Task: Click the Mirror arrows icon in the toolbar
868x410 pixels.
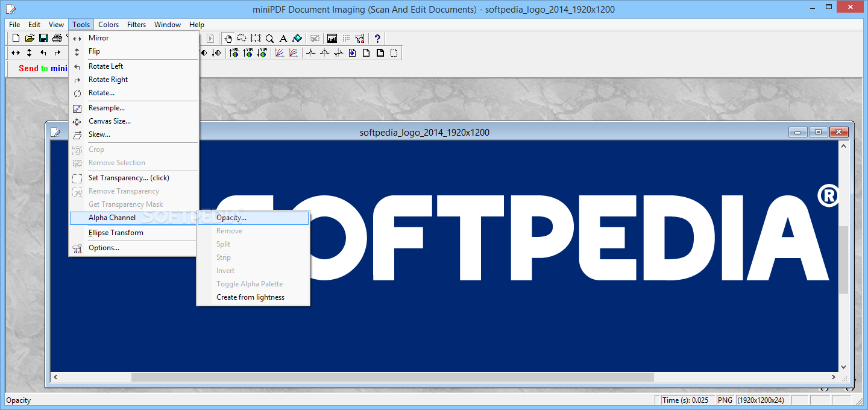Action: tap(16, 53)
